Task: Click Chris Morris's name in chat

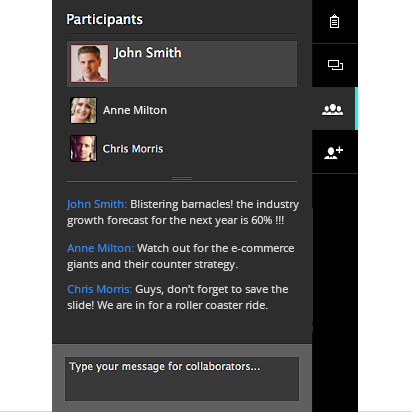Action: coord(100,289)
